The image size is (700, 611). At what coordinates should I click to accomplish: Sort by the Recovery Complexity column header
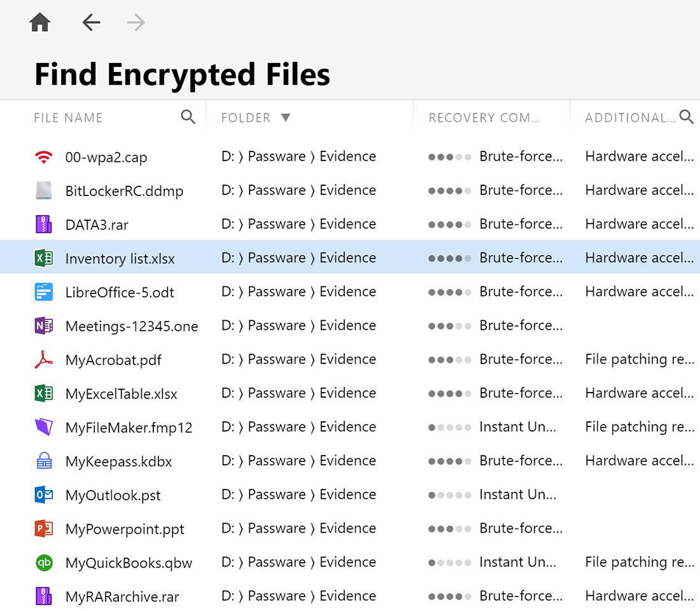484,118
